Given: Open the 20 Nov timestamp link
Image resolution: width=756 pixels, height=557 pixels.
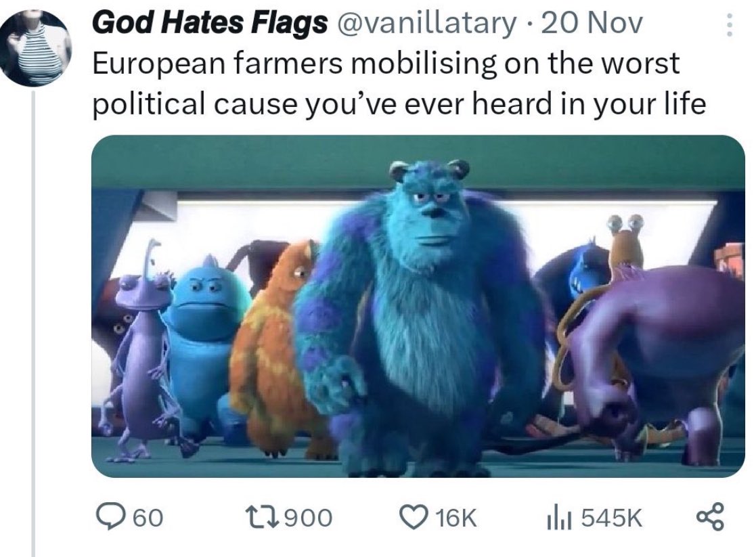Looking at the screenshot, I should (x=592, y=22).
